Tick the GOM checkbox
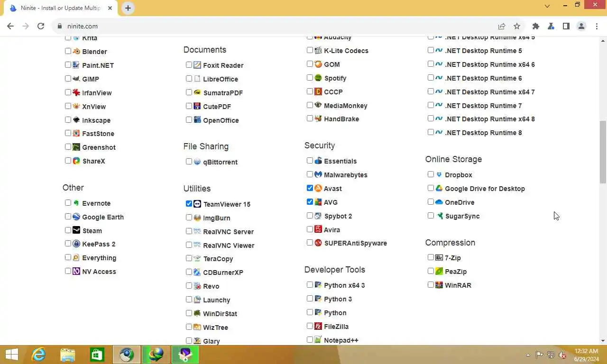This screenshot has height=364, width=607. [x=310, y=64]
